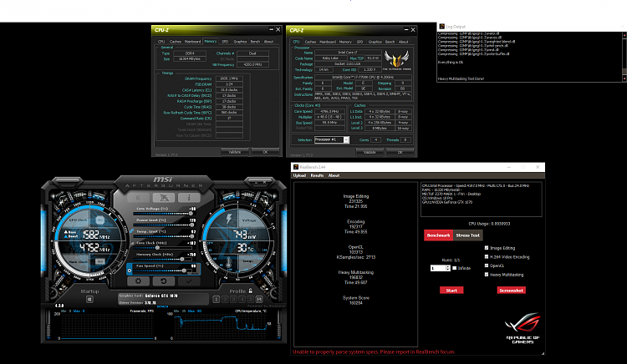
Task: Toggle fan speed auto mode icon
Action: (130, 270)
